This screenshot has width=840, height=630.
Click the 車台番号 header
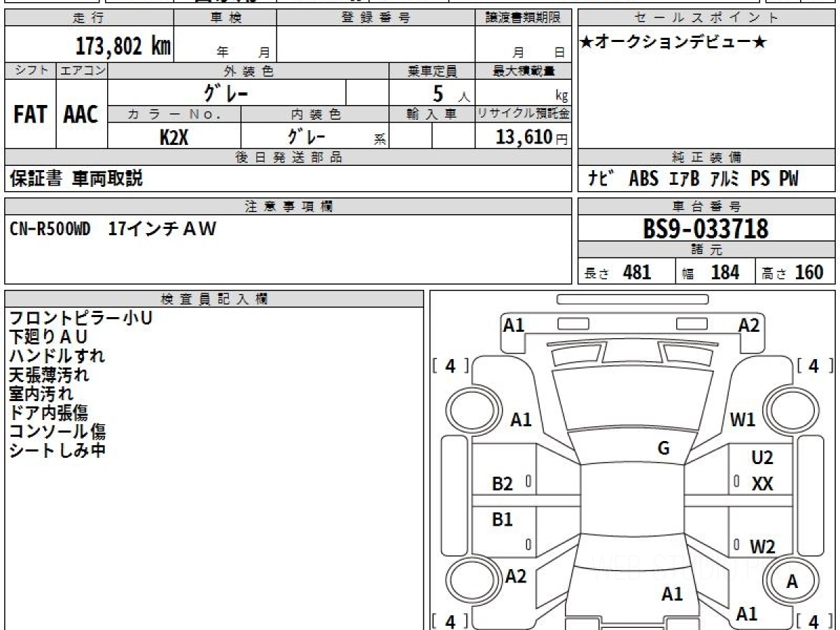pyautogui.click(x=706, y=206)
